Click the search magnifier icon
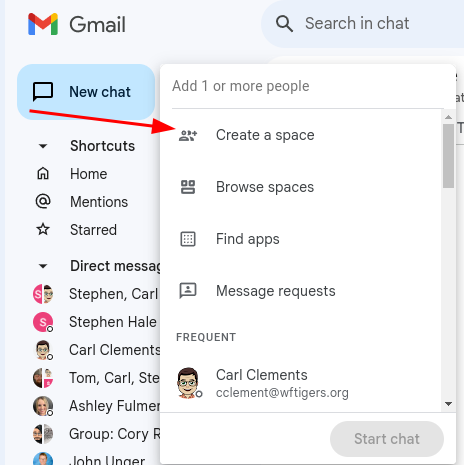 (284, 24)
